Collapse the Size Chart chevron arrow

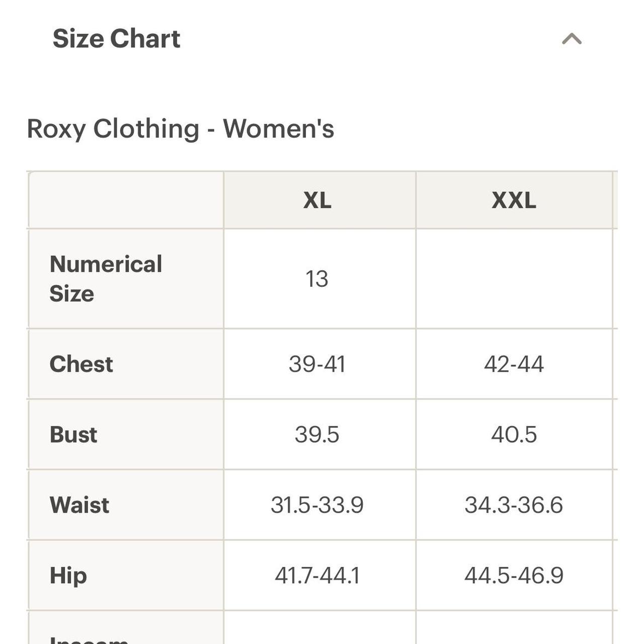click(572, 39)
